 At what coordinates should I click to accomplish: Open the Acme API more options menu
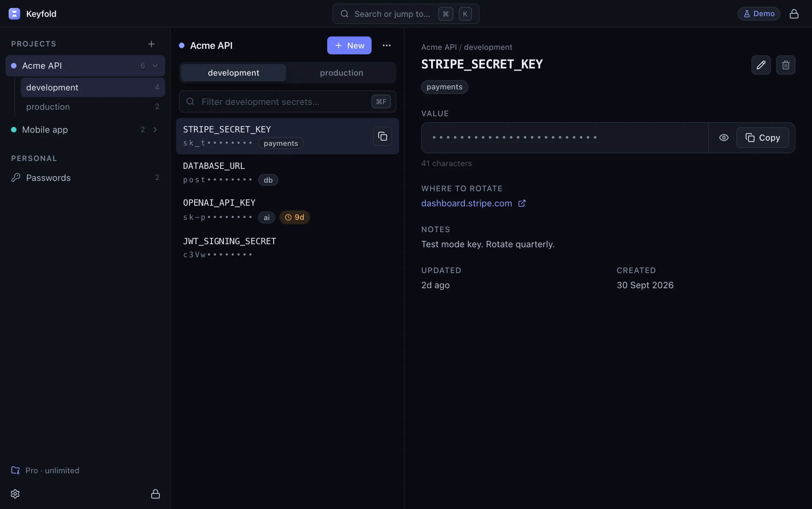[387, 45]
